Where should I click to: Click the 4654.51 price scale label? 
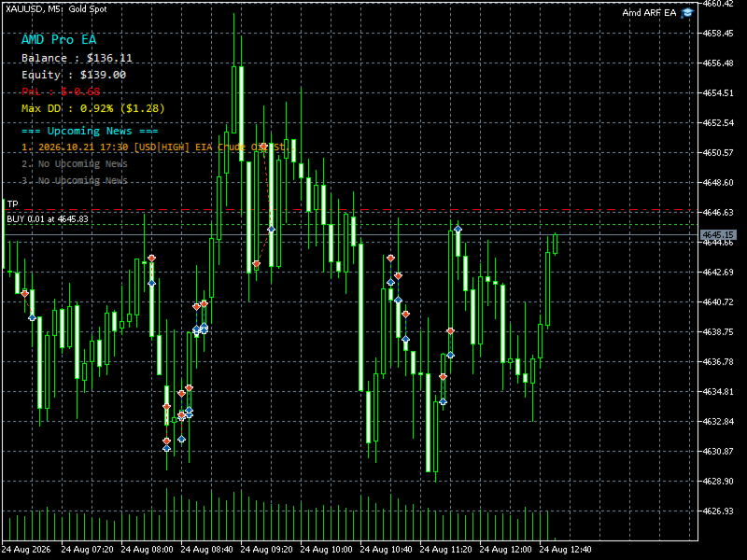tap(718, 92)
